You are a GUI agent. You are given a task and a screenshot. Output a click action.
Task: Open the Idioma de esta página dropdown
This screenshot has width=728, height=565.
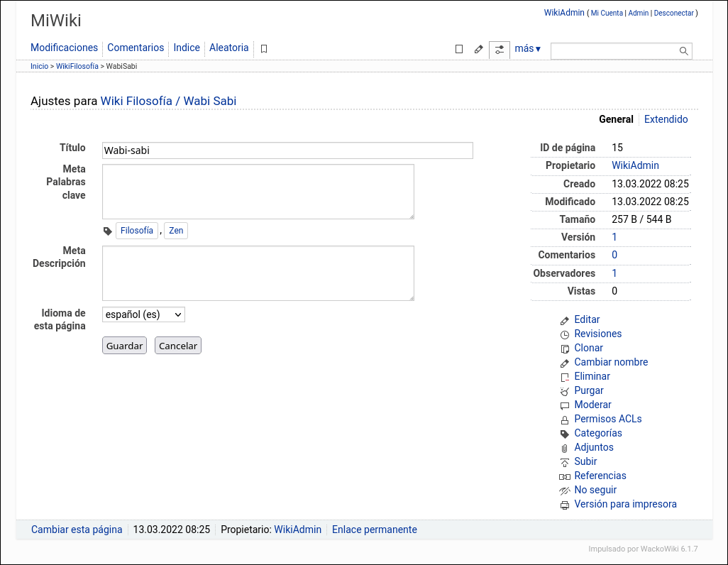(x=143, y=314)
